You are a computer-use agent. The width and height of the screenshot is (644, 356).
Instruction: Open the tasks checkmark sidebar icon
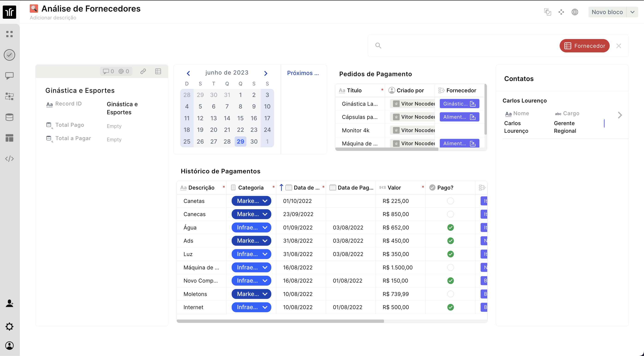click(x=9, y=55)
